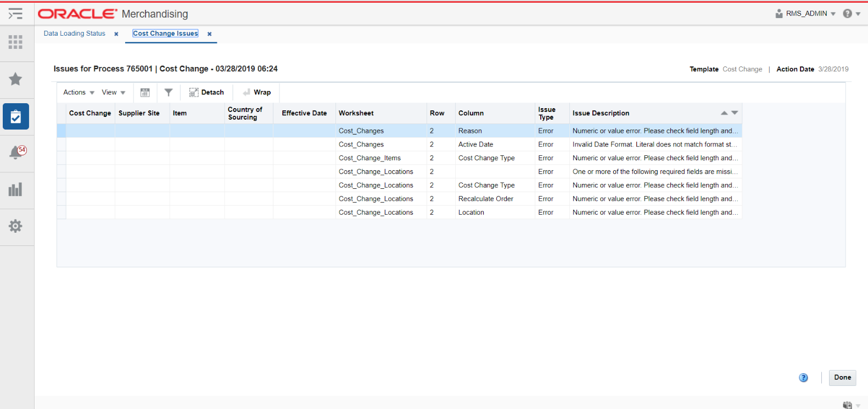Image resolution: width=868 pixels, height=409 pixels.
Task: Click the Country of Sourcing column header
Action: pos(249,114)
